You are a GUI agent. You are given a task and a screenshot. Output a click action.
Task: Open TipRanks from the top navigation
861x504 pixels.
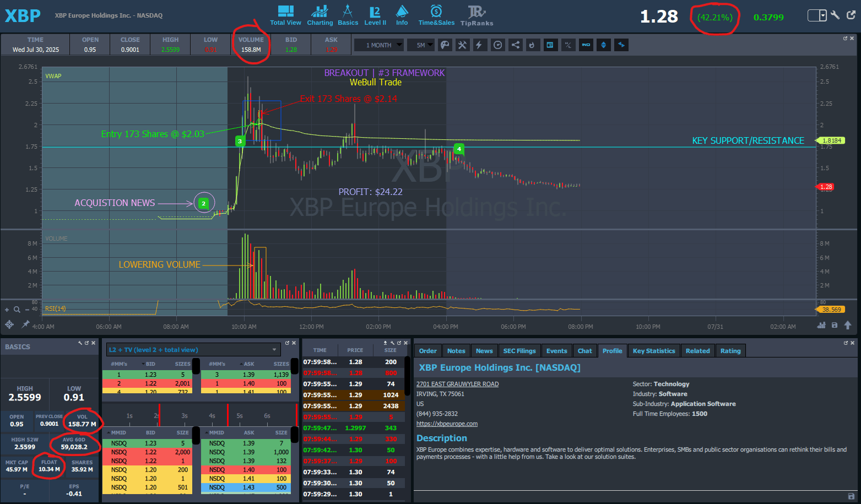click(x=476, y=15)
